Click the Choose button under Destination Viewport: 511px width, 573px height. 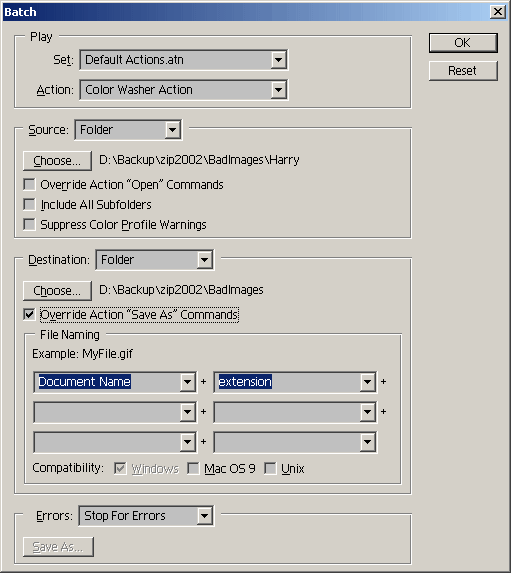click(x=57, y=291)
